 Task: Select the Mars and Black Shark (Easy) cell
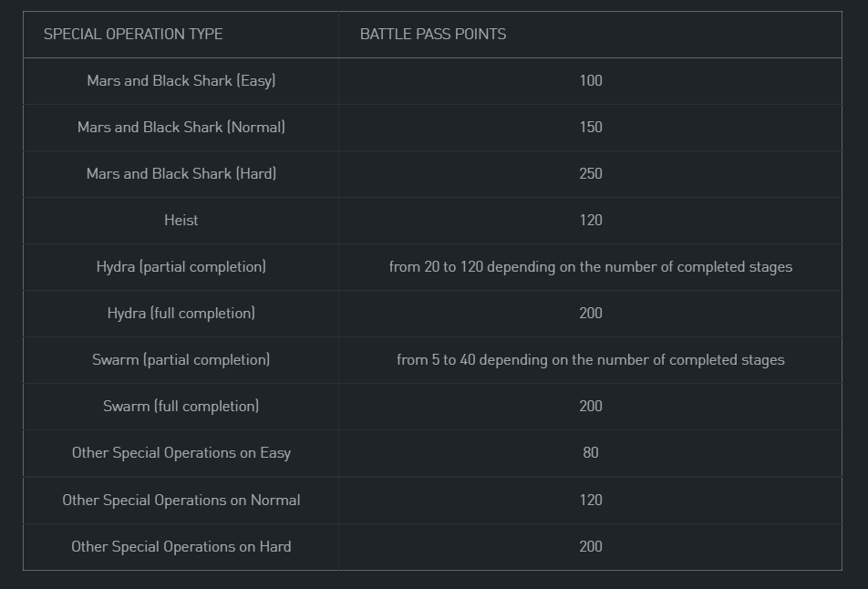tap(181, 80)
